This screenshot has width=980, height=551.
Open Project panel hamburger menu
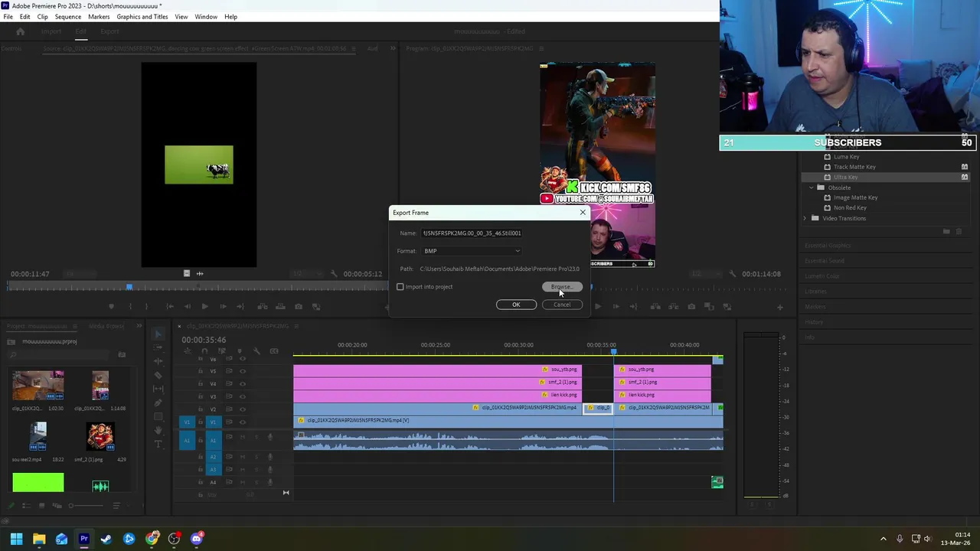click(x=74, y=326)
